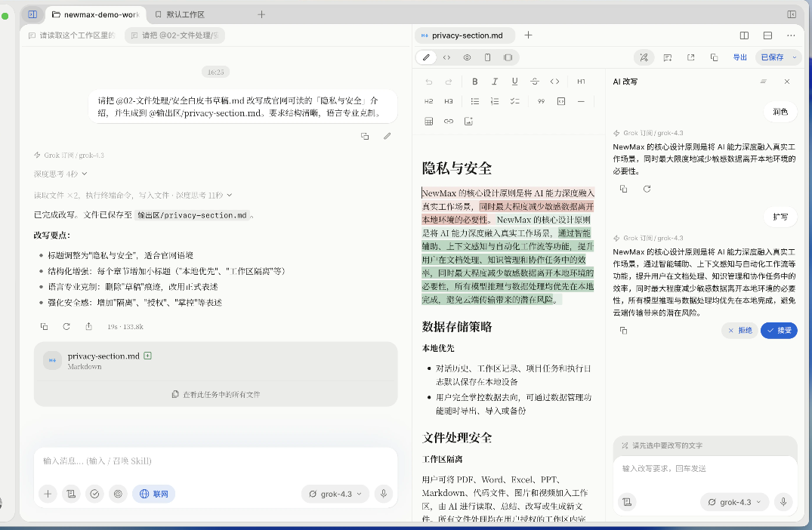Open document in external window
Viewport: 812px width, 530px height.
[x=691, y=57]
